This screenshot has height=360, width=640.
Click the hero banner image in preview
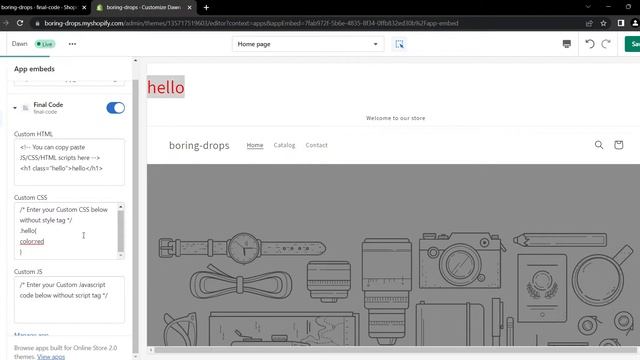[x=393, y=255]
